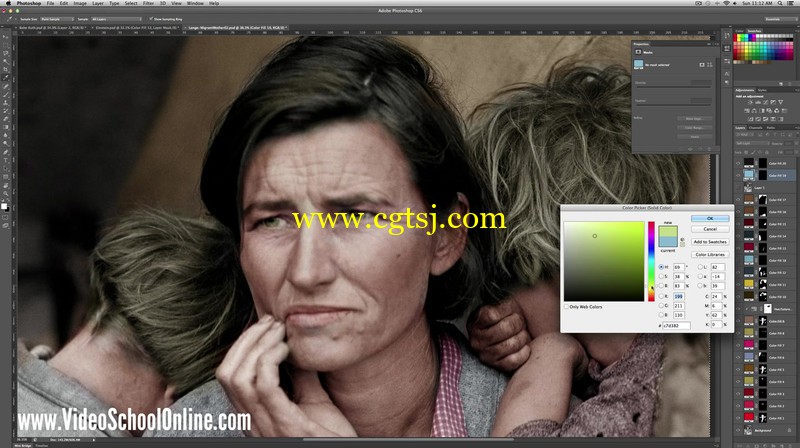Image resolution: width=800 pixels, height=448 pixels.
Task: Switch to the Einstein.psd document tab
Action: [x=136, y=28]
